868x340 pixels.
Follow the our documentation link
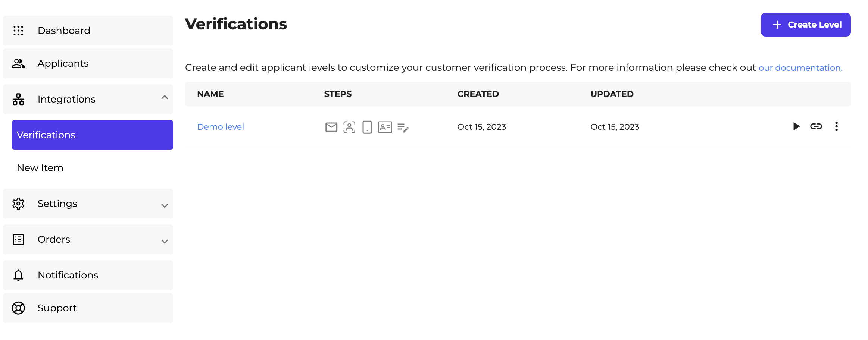800,68
